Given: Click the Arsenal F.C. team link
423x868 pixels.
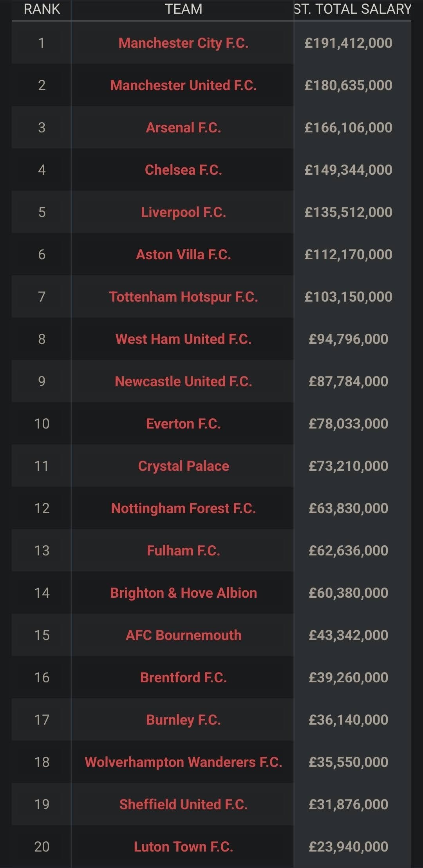Looking at the screenshot, I should point(183,128).
